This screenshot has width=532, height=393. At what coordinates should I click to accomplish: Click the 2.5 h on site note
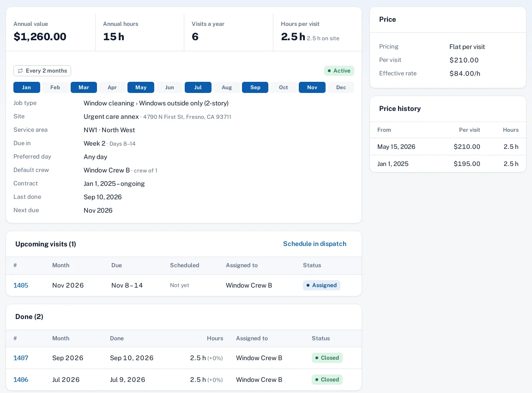[323, 38]
